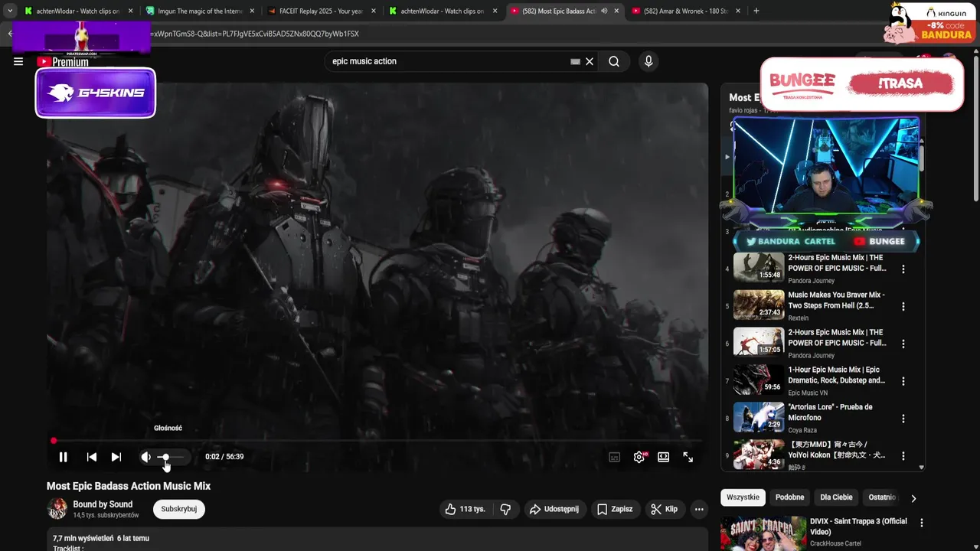Select the Podobne filter chip
This screenshot has width=980, height=551.
tap(789, 497)
